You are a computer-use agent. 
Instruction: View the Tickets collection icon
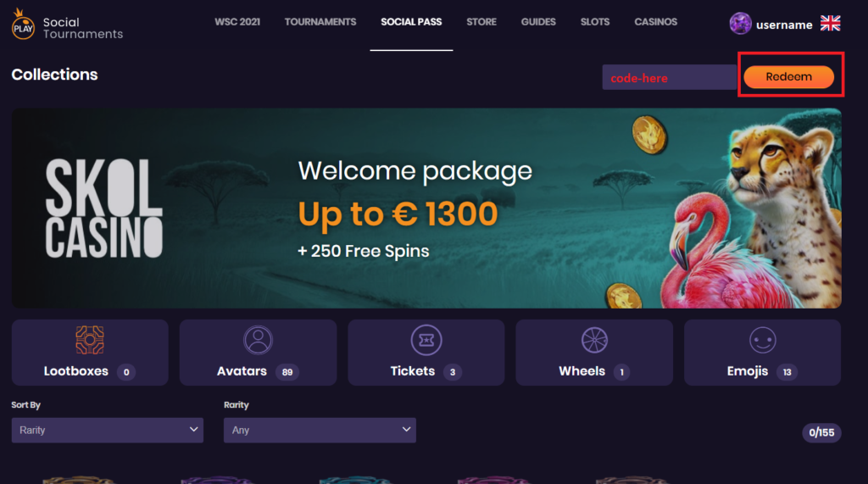click(x=426, y=340)
